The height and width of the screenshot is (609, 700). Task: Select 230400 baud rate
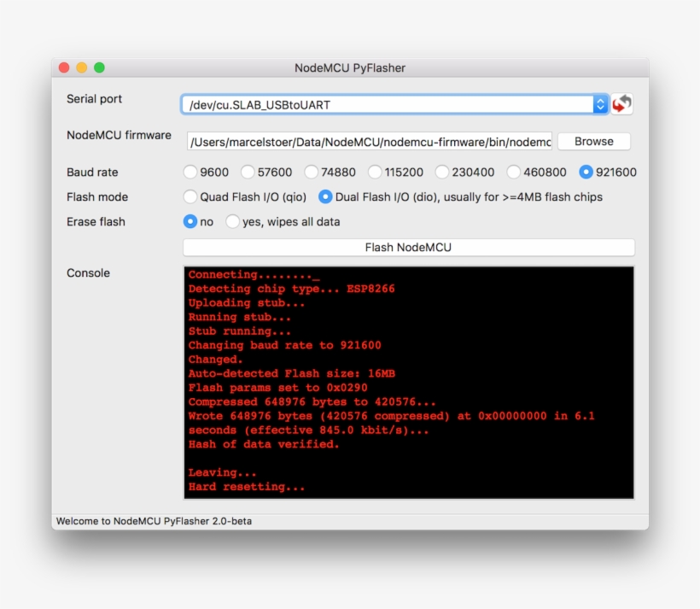click(x=441, y=172)
